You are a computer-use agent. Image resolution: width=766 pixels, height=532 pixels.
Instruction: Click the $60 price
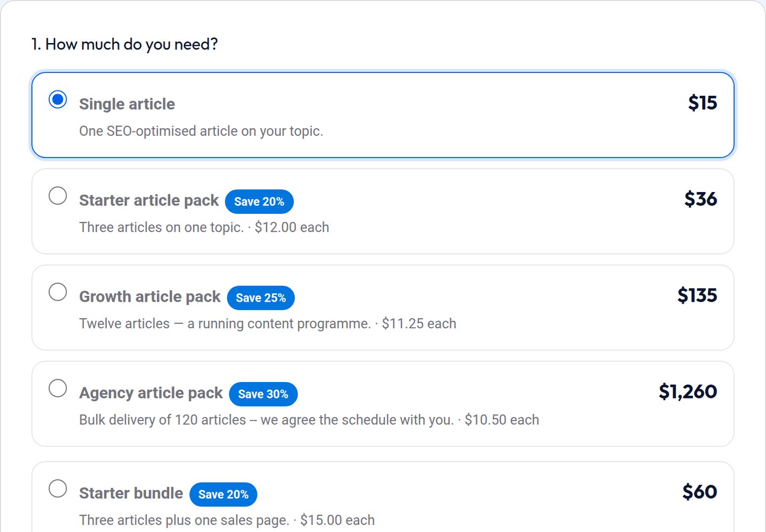(x=700, y=492)
